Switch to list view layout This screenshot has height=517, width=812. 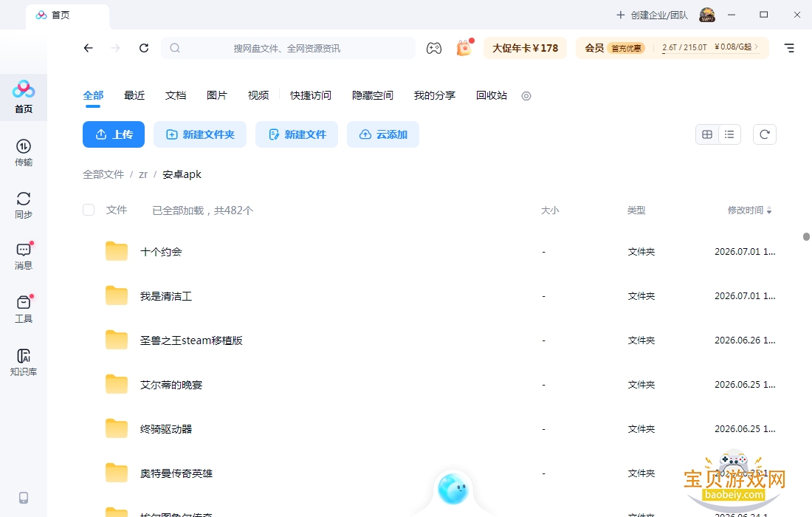coord(729,134)
